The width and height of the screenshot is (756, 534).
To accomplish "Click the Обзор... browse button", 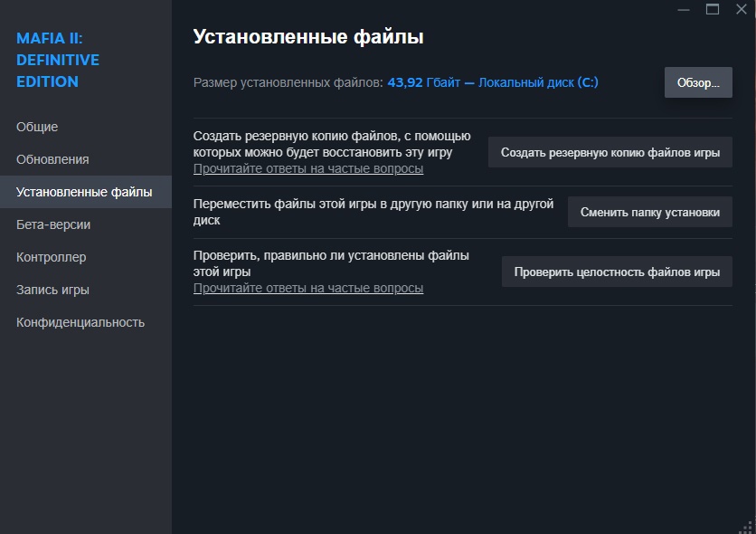I will click(x=698, y=82).
